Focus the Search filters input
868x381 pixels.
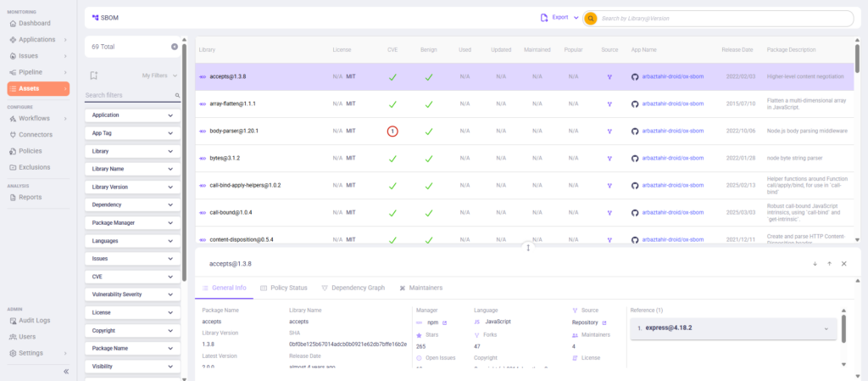[x=133, y=95]
